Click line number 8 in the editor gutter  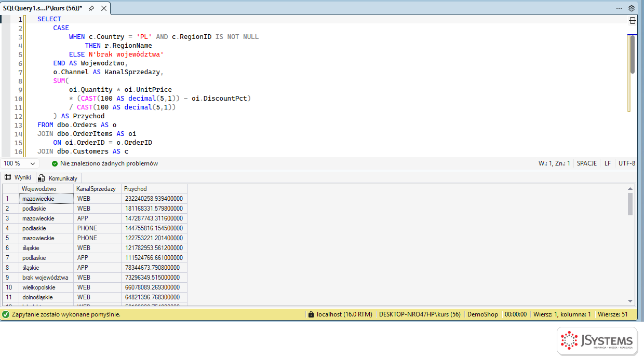coord(20,81)
